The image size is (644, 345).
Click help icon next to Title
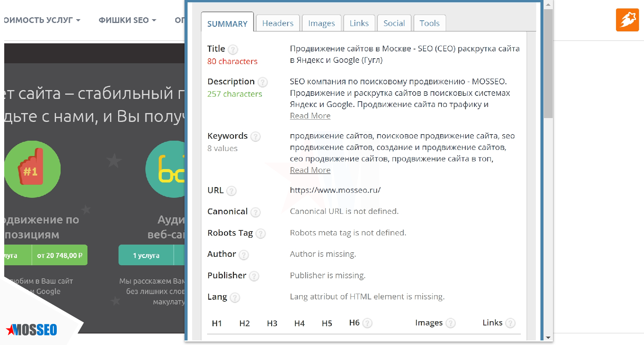233,49
